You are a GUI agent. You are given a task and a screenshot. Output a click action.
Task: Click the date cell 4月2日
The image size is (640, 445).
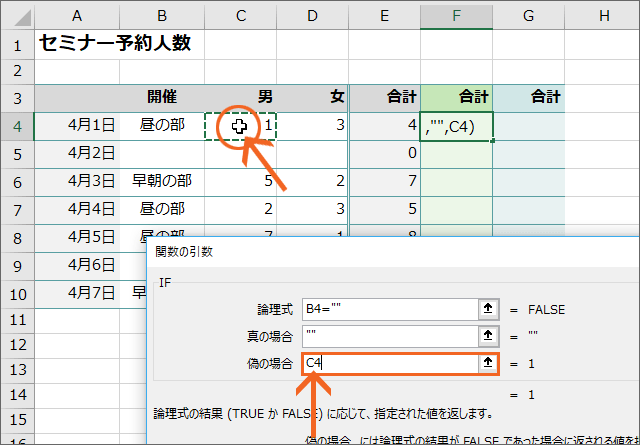(77, 154)
